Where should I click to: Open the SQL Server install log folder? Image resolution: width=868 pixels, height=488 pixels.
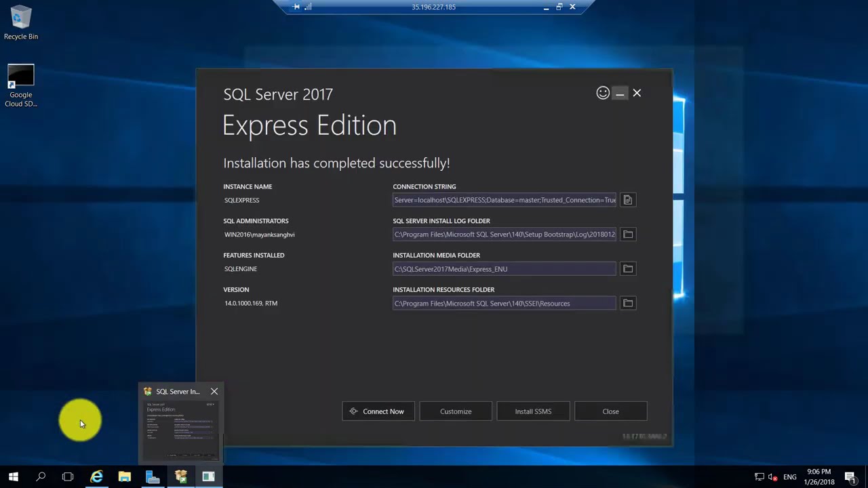[x=628, y=235]
